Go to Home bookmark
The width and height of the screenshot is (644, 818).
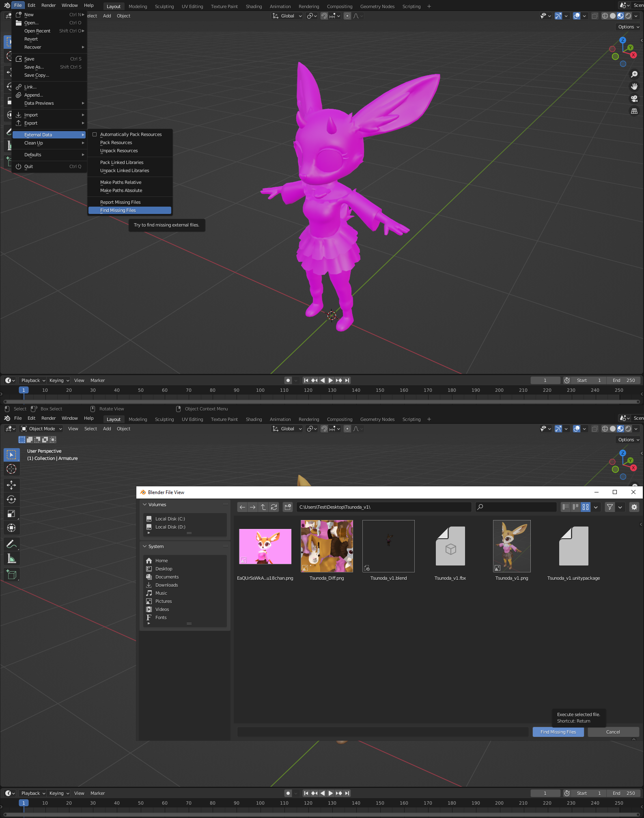click(185, 561)
